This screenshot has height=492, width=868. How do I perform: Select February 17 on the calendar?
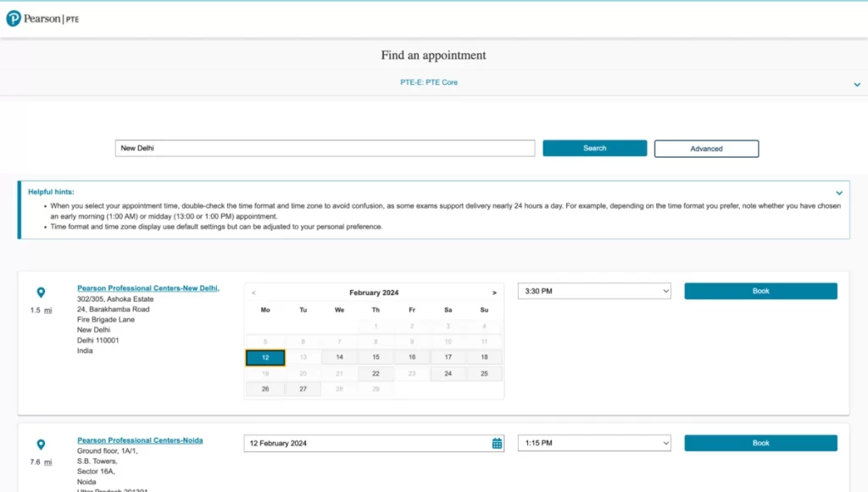448,356
